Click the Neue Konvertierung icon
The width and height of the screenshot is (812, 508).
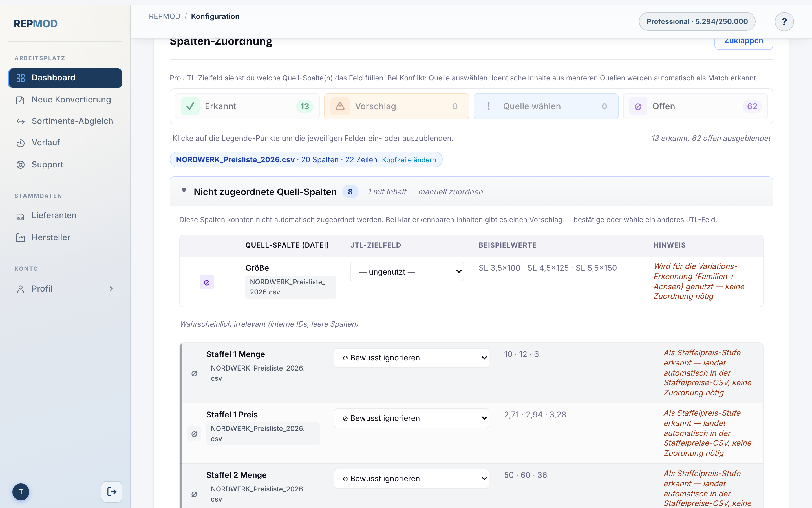coord(21,100)
